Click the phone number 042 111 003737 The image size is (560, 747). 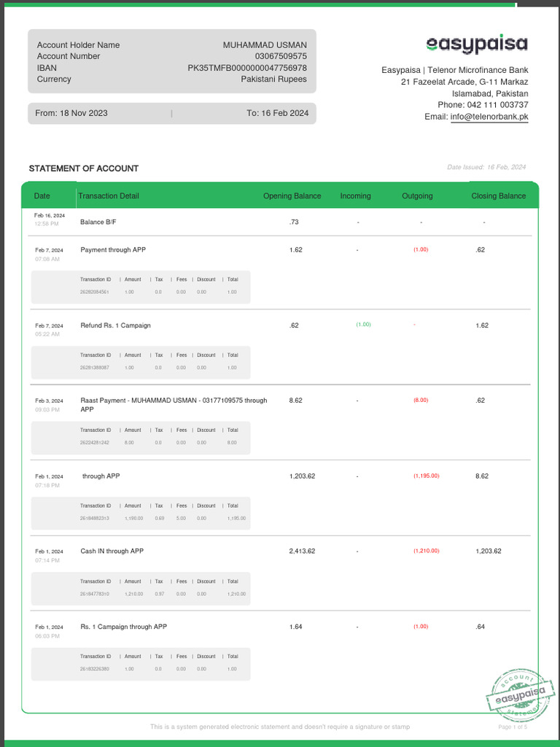tap(499, 105)
